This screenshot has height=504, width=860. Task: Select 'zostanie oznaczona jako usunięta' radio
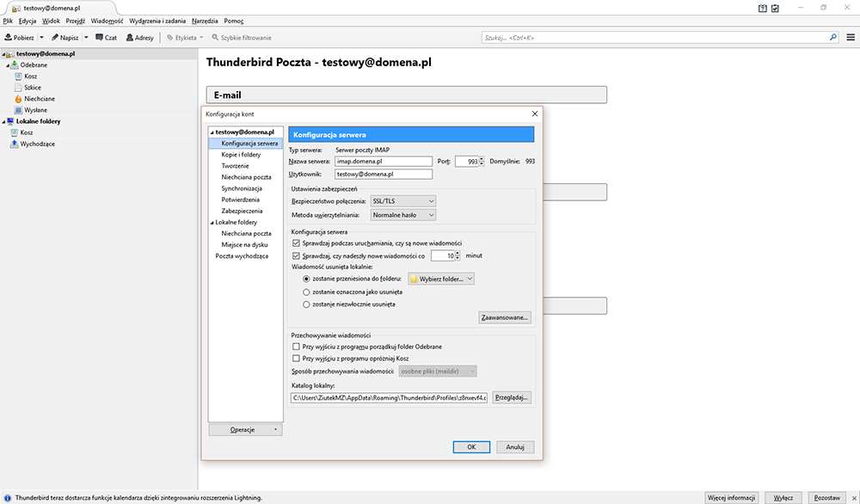[307, 292]
